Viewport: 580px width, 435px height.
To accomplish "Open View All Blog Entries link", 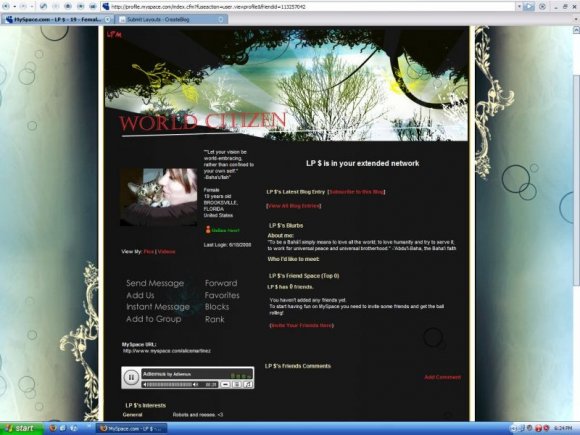I will (x=294, y=206).
